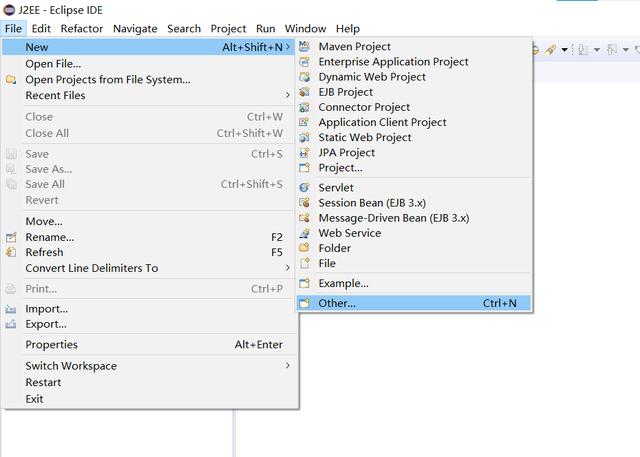Open the Help menu
Viewport: 640px width, 457px height.
(348, 29)
